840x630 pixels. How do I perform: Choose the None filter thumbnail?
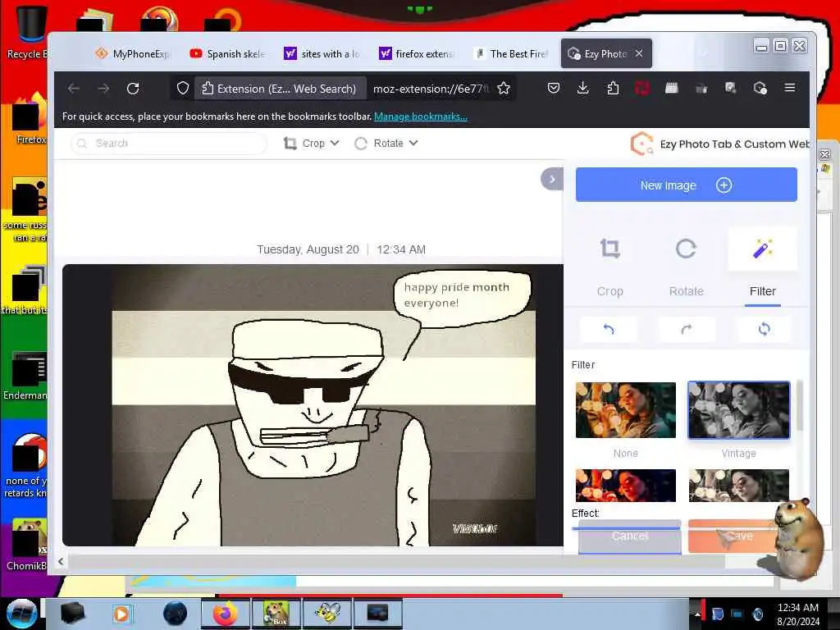click(625, 410)
